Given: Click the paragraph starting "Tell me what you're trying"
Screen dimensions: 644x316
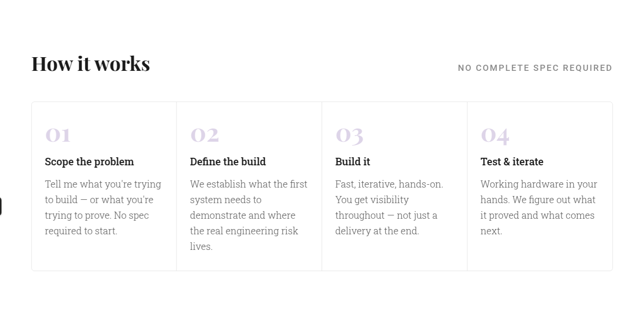Looking at the screenshot, I should [x=103, y=207].
